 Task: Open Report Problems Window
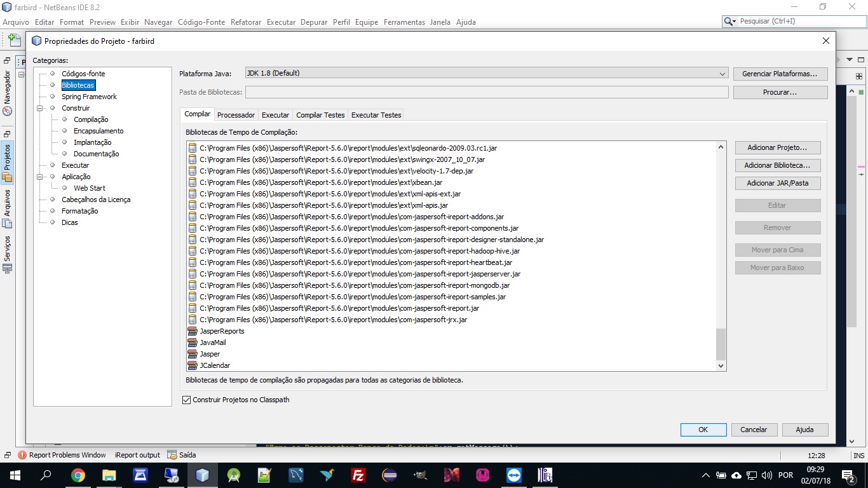coord(62,455)
